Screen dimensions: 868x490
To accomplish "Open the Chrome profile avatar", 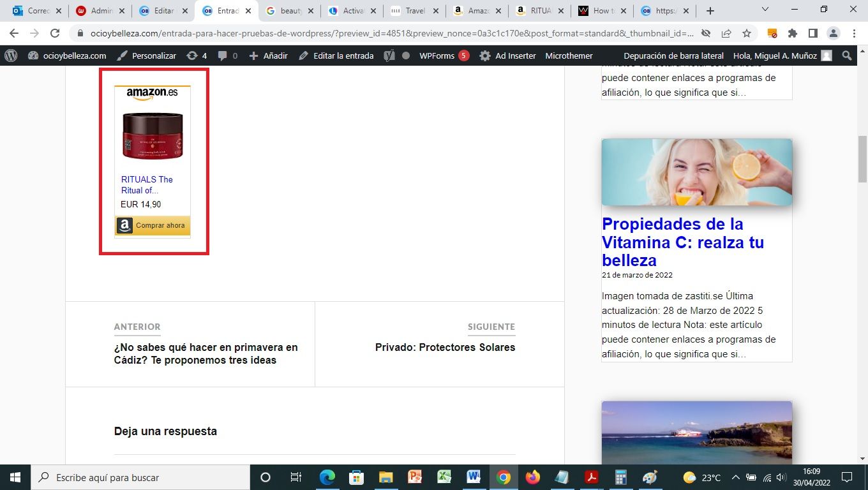I will pyautogui.click(x=833, y=33).
